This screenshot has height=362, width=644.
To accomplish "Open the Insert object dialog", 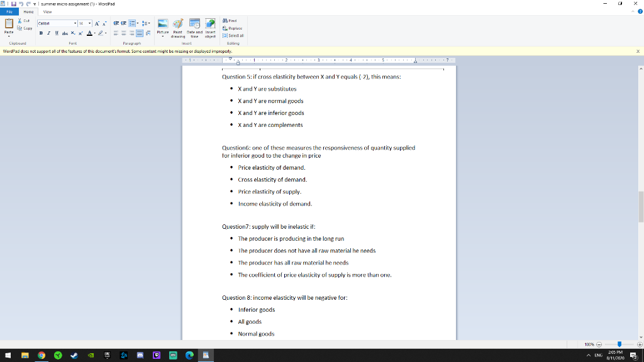I will click(211, 28).
